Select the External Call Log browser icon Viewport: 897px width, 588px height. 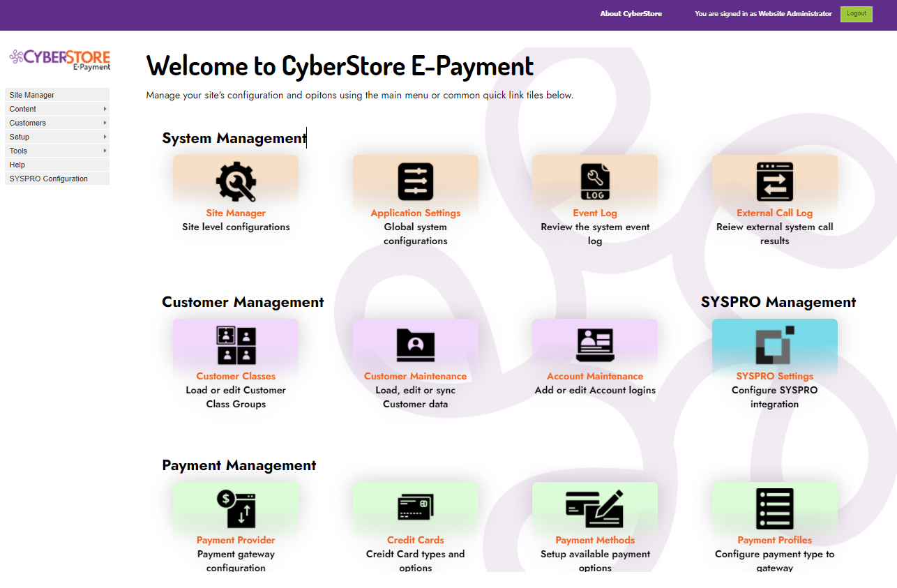[x=775, y=181]
